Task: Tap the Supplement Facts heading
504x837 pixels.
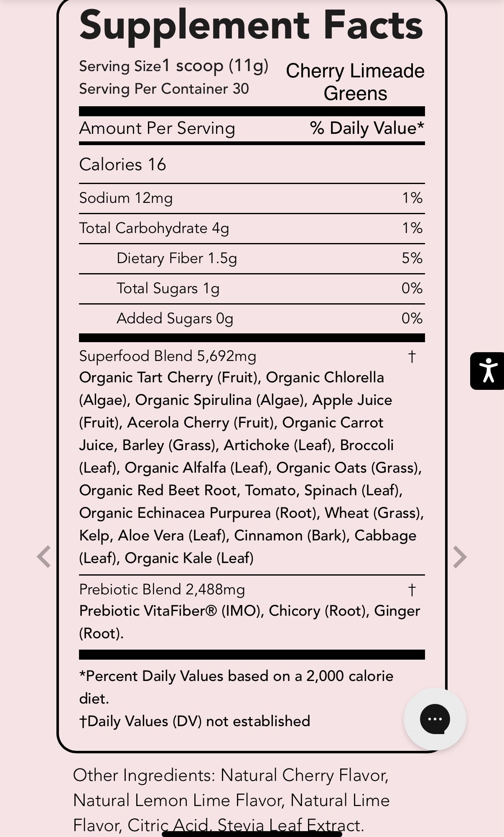Action: click(251, 26)
